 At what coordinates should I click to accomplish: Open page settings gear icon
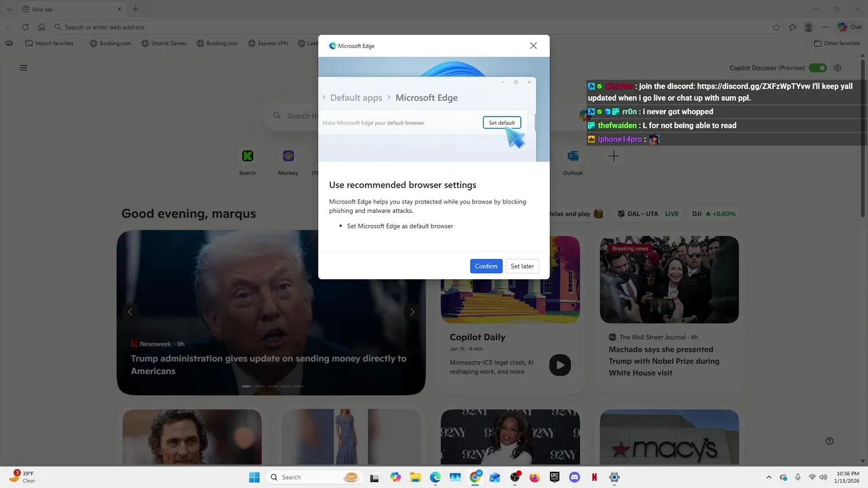(837, 68)
